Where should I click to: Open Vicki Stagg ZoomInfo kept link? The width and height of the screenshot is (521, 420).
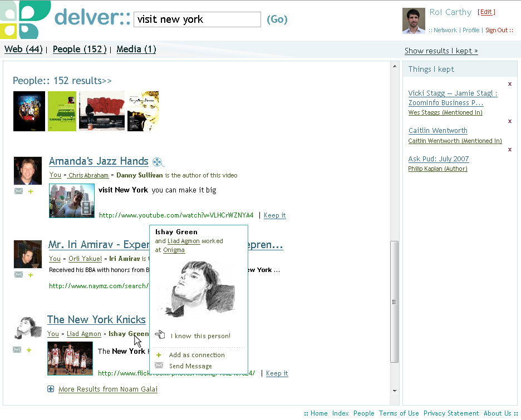453,98
